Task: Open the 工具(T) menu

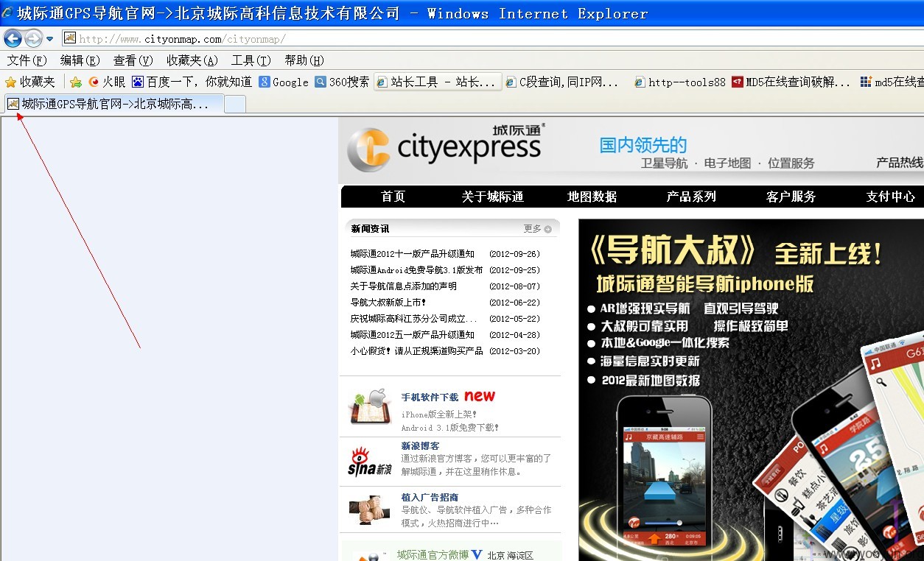Action: [251, 60]
